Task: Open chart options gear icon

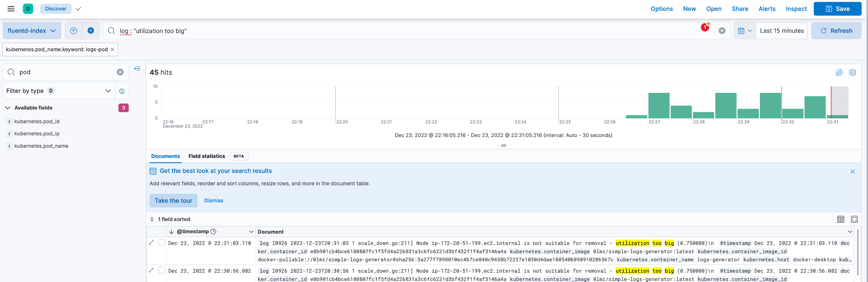Action: tap(852, 73)
